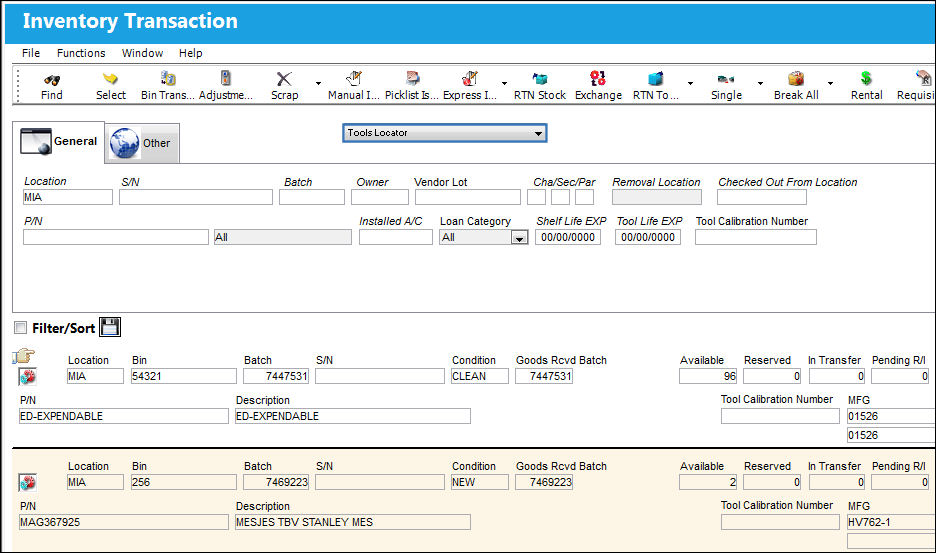Click the Batch value 7447531
This screenshot has width=936, height=553.
276,376
